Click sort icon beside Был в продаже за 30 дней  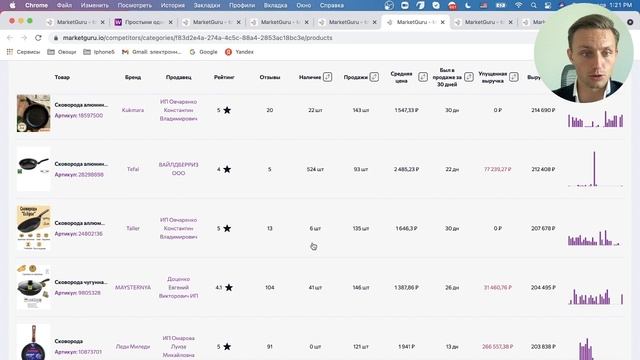(x=469, y=77)
